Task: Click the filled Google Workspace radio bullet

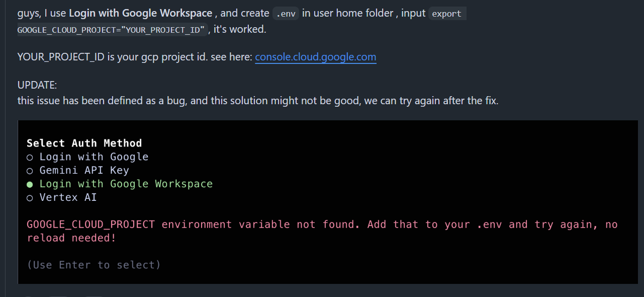Action: (x=30, y=184)
